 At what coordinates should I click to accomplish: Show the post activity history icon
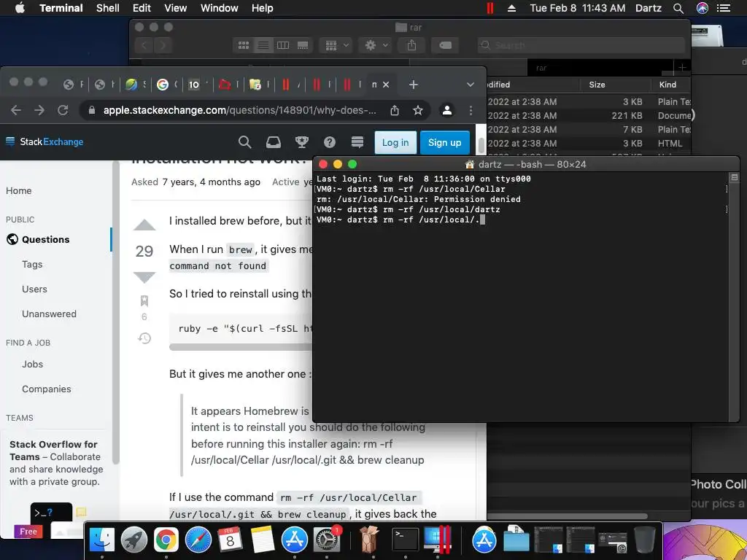pyautogui.click(x=144, y=338)
